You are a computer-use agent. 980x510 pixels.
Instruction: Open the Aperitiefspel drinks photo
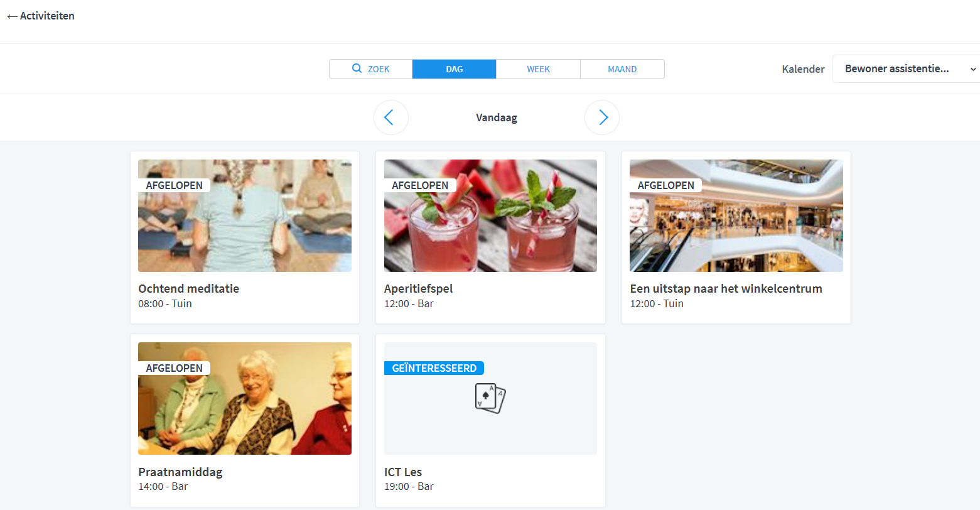pyautogui.click(x=490, y=215)
